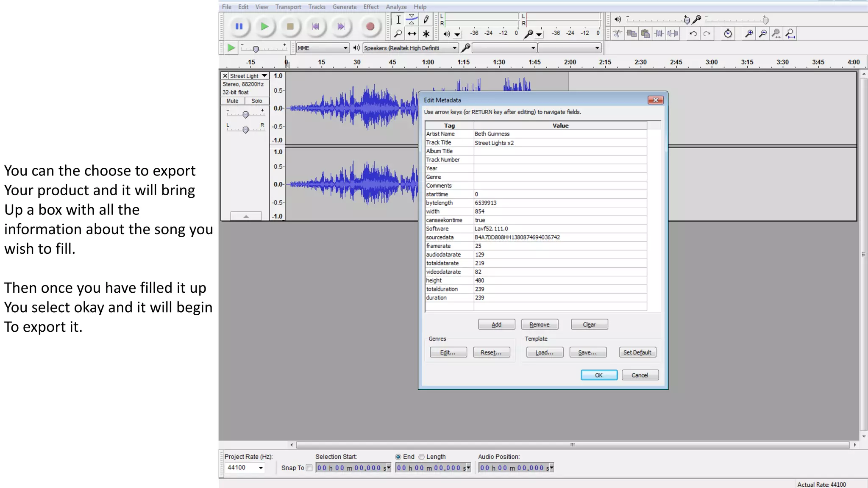Open the MME audio host dropdown
868x488 pixels.
coord(323,48)
